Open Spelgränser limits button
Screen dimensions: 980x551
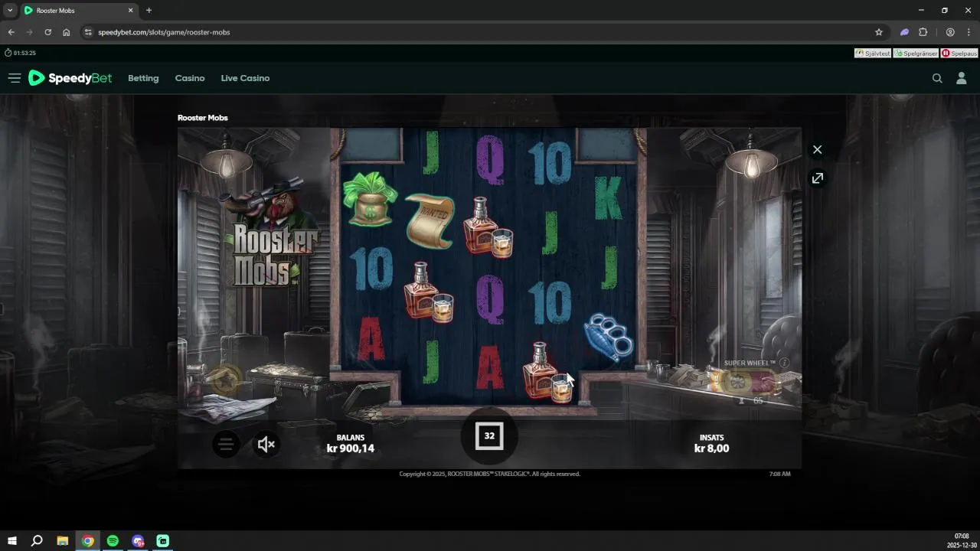(x=916, y=53)
